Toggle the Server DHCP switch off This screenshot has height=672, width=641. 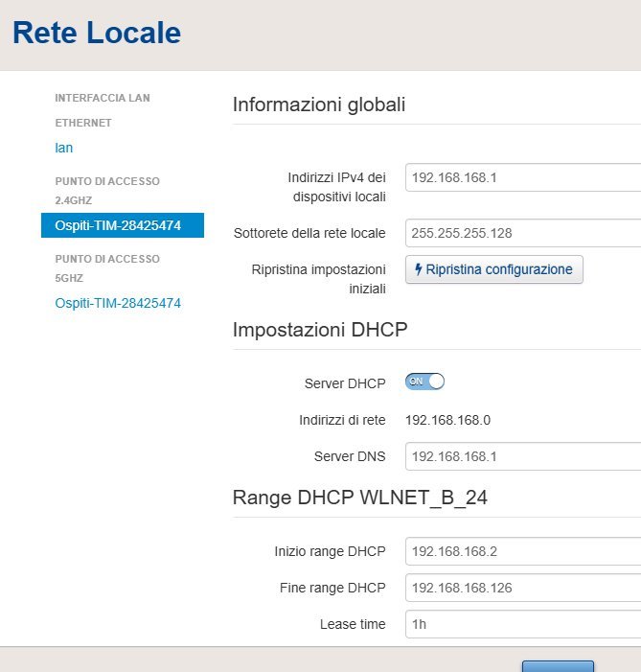425,382
